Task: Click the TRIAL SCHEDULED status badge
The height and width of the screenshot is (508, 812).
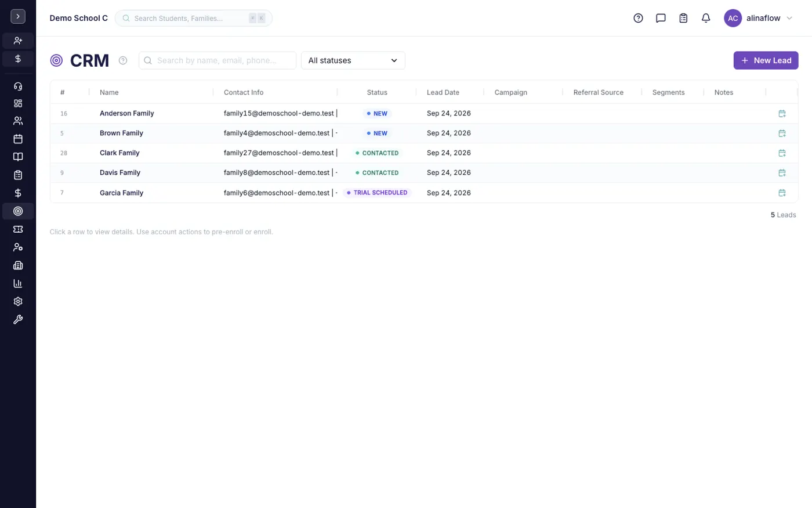Action: [377, 193]
